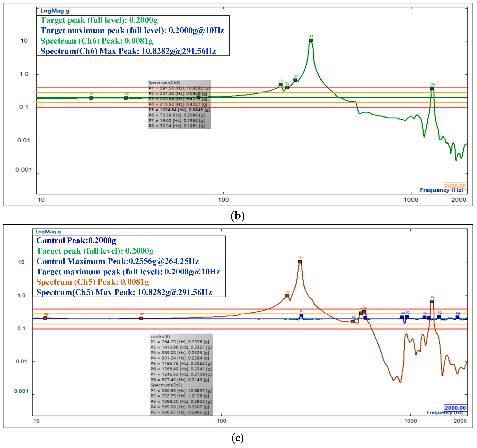Click the green P1 peak marker at 291.56 Hz

311,40
